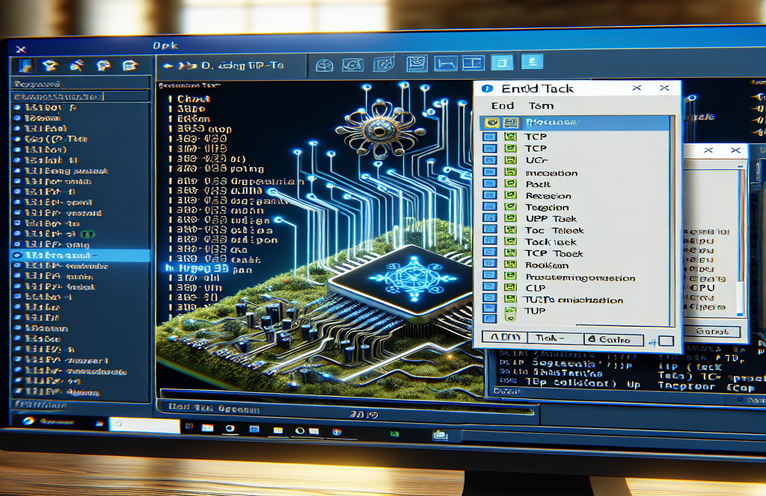Click the green icon beside the UPP Task entry
The height and width of the screenshot is (496, 766).
point(510,216)
